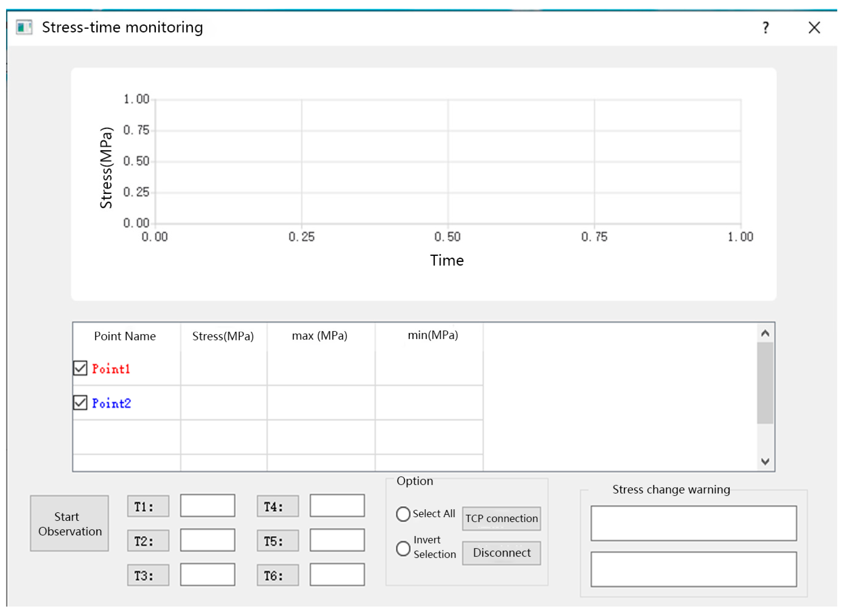
Task: Click the second stress change warning box
Action: 694,569
